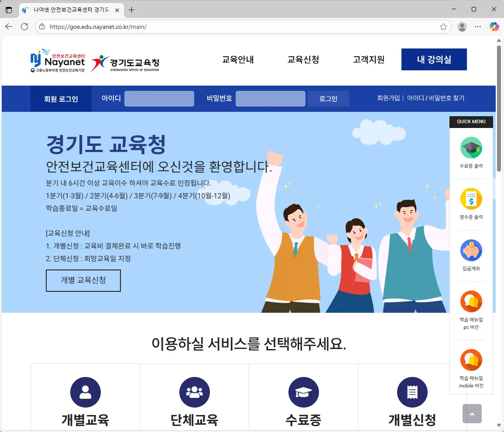Click the 로그인 button
504x432 pixels.
328,98
